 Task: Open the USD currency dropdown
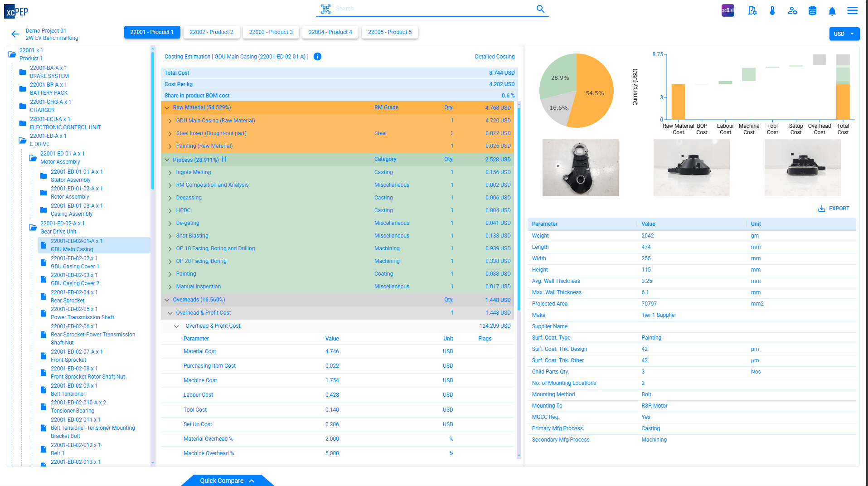(844, 34)
